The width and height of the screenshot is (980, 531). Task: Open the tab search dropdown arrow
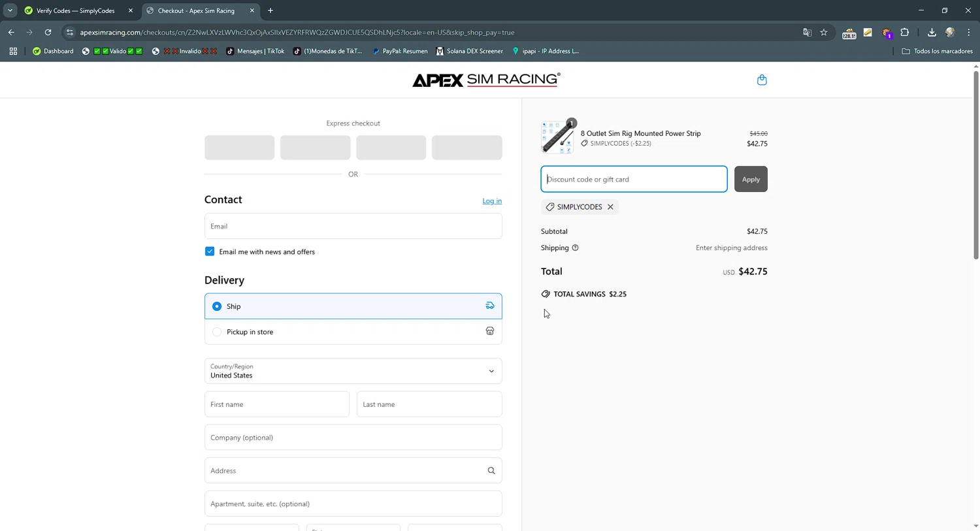[10, 10]
